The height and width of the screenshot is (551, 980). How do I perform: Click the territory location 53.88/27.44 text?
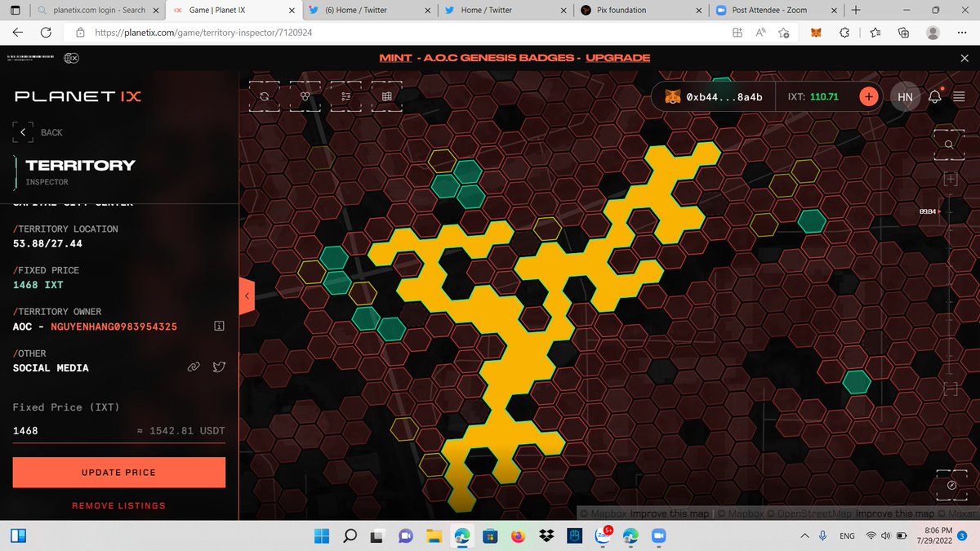47,243
